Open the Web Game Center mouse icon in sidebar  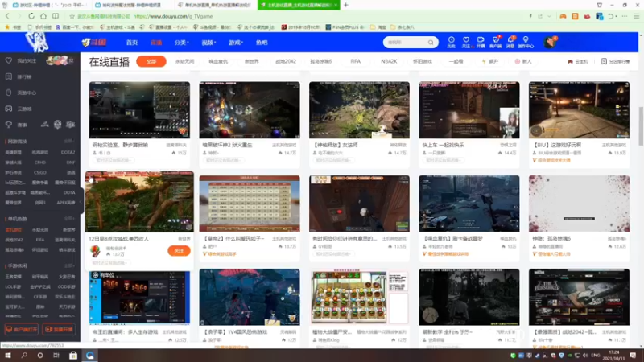coord(9,93)
